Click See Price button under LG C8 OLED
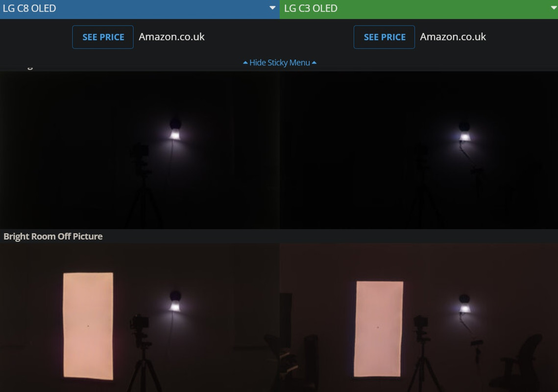The width and height of the screenshot is (558, 392). pyautogui.click(x=103, y=37)
